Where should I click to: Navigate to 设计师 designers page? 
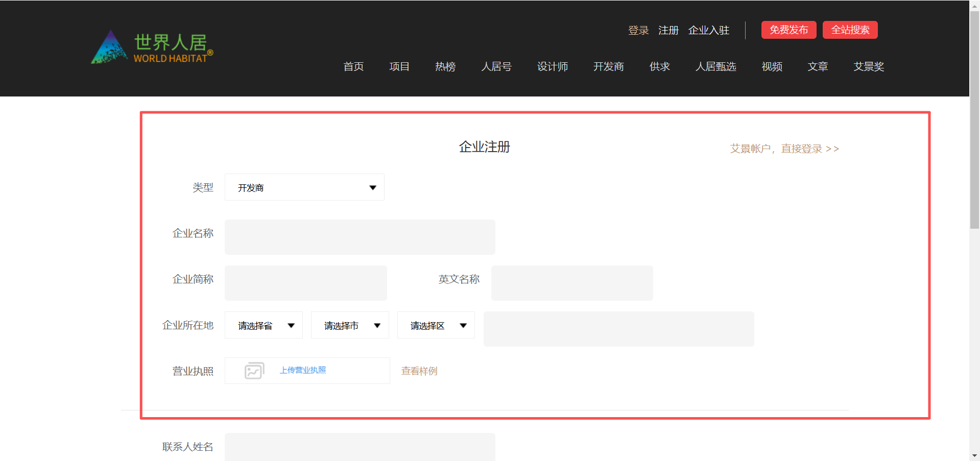pyautogui.click(x=552, y=66)
